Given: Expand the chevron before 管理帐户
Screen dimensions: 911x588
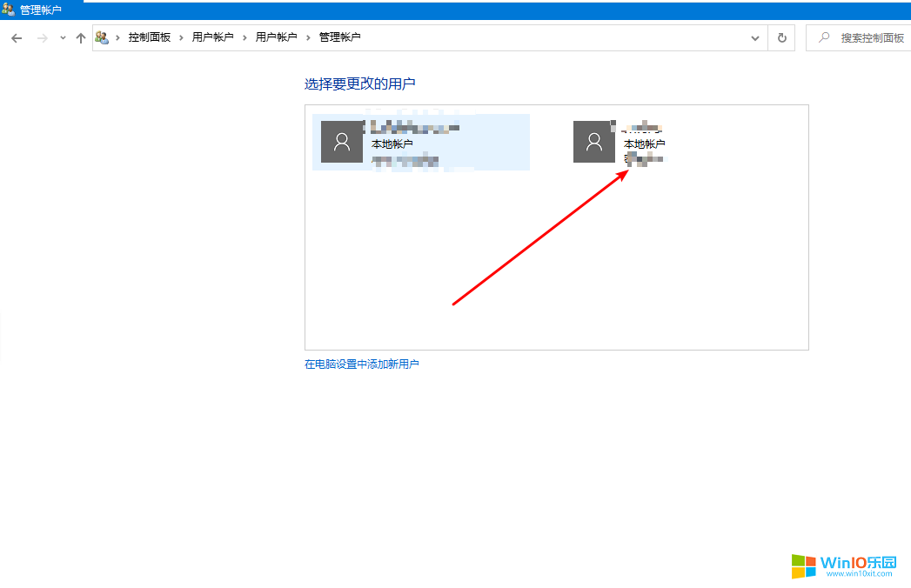Looking at the screenshot, I should pos(308,37).
